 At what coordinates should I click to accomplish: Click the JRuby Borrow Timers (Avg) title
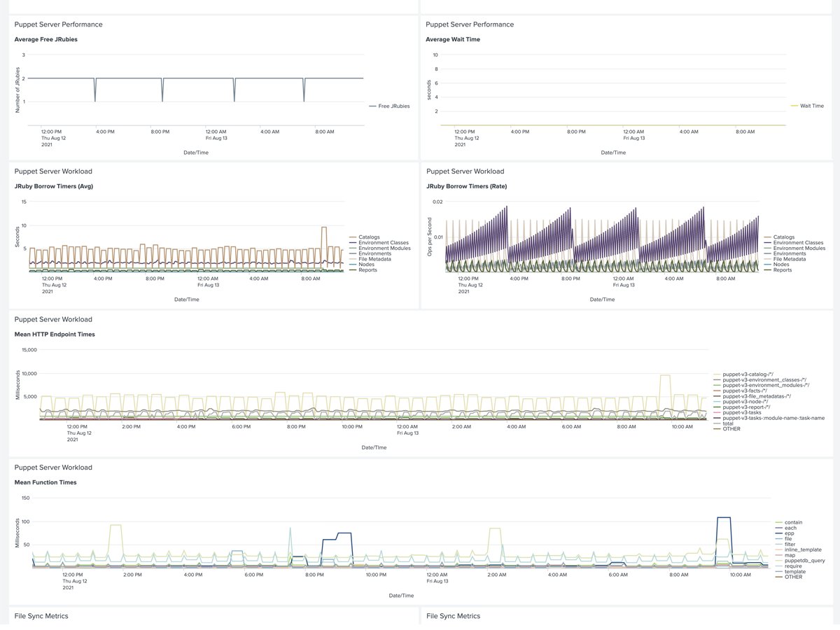tap(54, 186)
